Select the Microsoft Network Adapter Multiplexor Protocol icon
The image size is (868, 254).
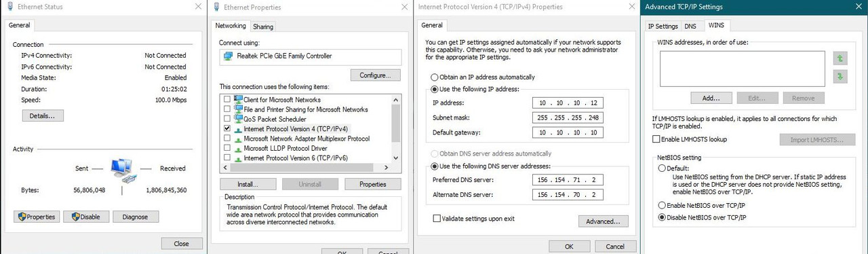tap(238, 139)
